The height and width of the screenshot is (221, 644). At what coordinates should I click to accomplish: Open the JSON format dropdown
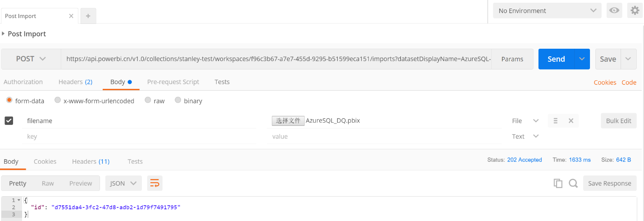coord(123,183)
